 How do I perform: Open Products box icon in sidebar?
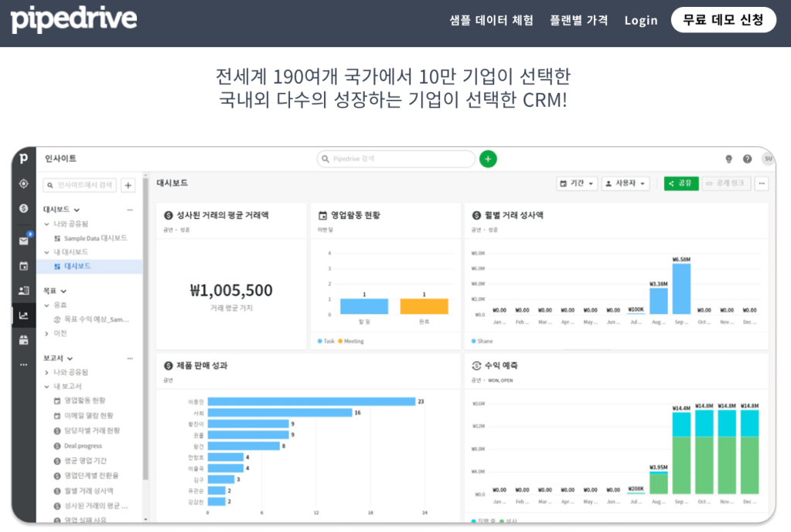coord(23,340)
